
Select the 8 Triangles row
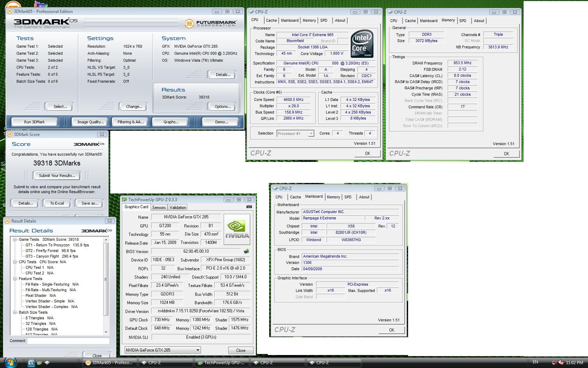coord(40,318)
